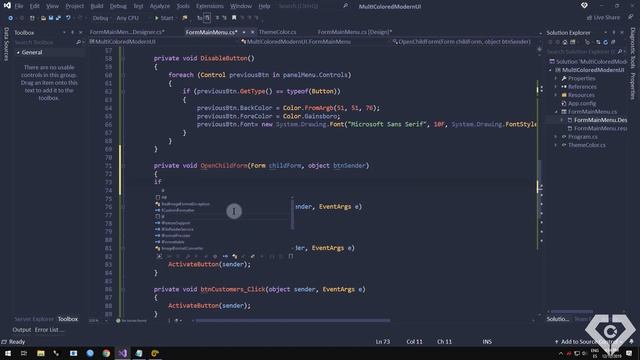The image size is (640, 360).
Task: Select App.config in Solution Explorer
Action: coord(582,104)
